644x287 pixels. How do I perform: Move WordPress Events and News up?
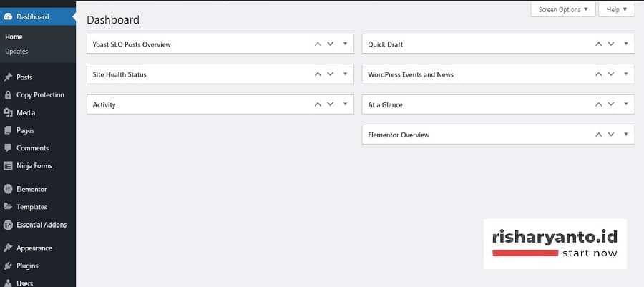tap(598, 74)
